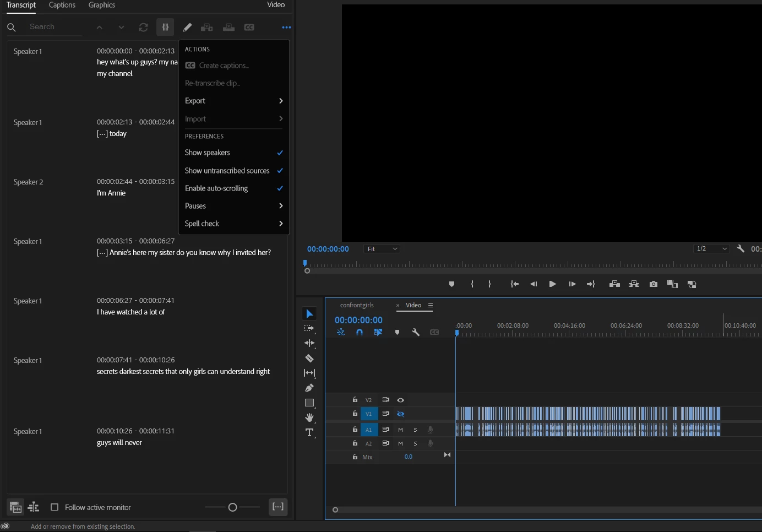Switch to the Captions tab
Viewport: 762px width, 532px height.
(62, 5)
